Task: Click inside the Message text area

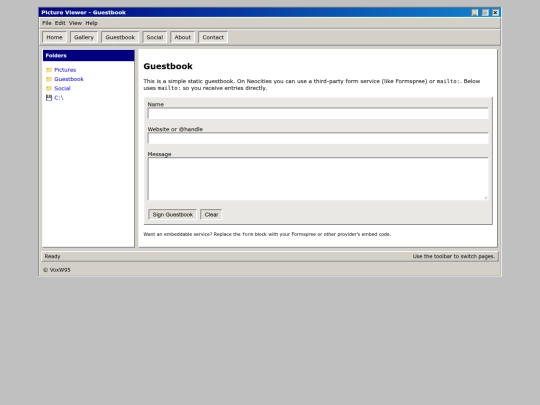Action: pos(318,179)
